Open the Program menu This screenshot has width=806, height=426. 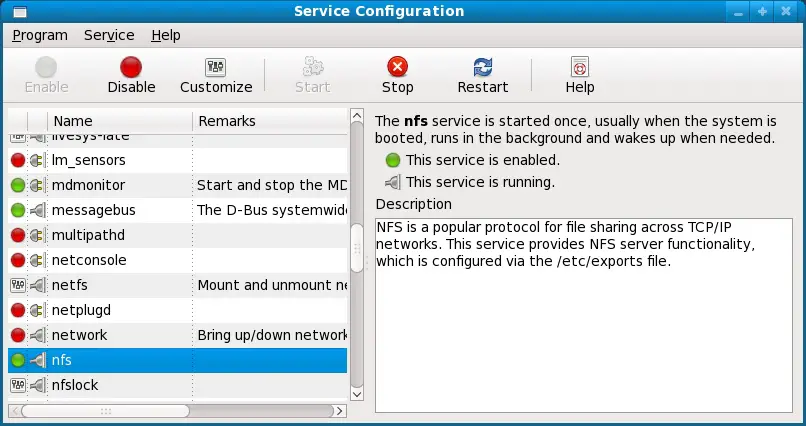(x=40, y=35)
